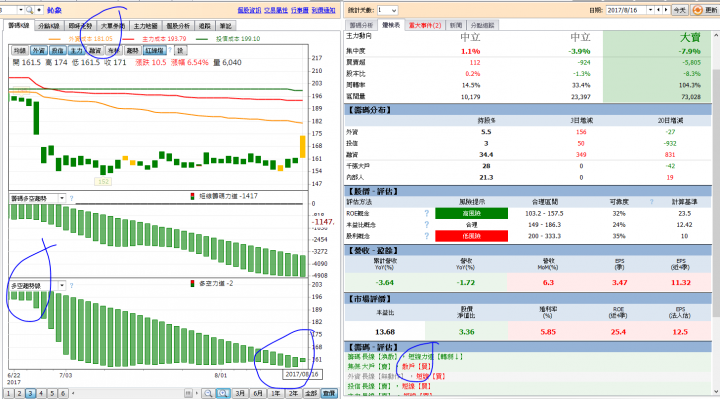The image size is (720, 399).
Task: Click the chart scrollbar thumb handle
Action: click(x=188, y=393)
